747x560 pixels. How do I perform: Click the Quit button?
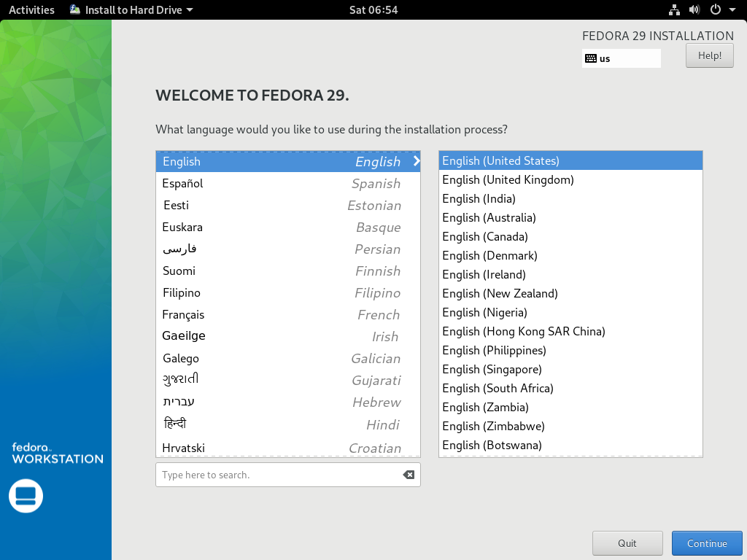pos(627,543)
